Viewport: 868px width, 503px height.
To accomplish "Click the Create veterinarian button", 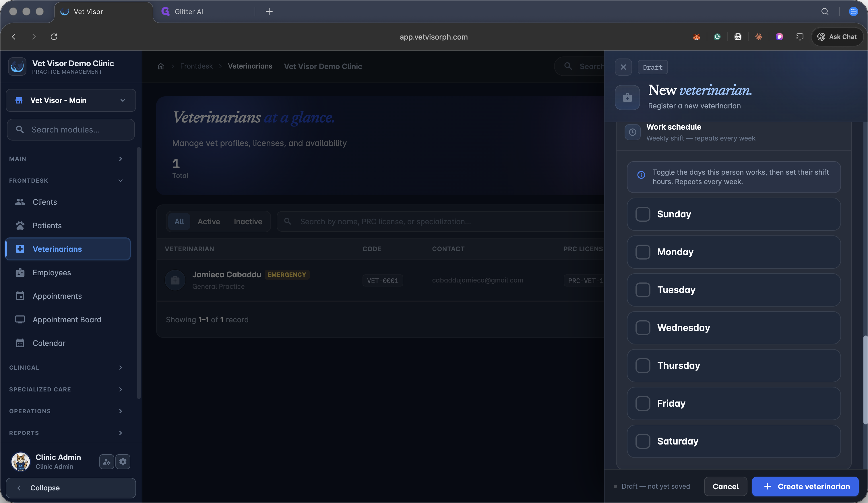I will coord(805,486).
